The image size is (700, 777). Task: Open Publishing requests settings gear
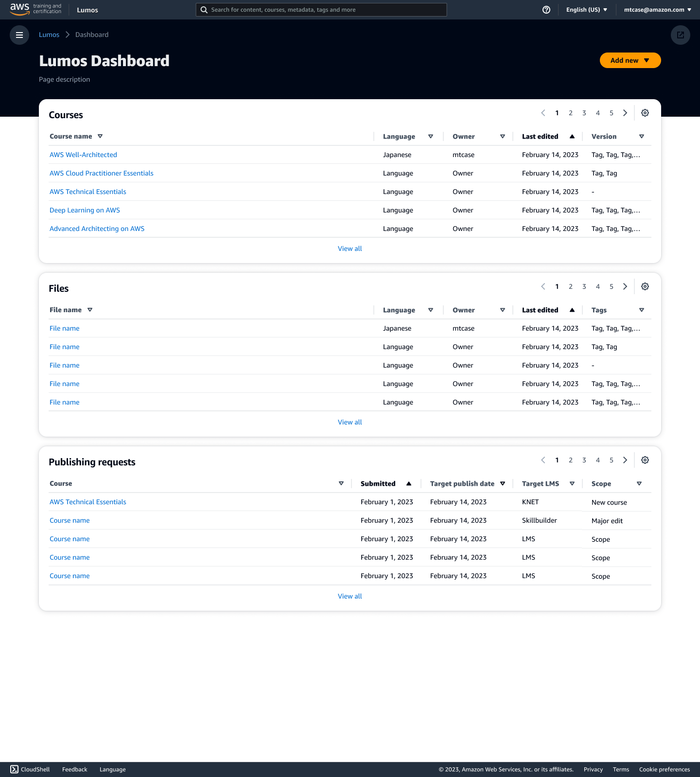point(645,460)
